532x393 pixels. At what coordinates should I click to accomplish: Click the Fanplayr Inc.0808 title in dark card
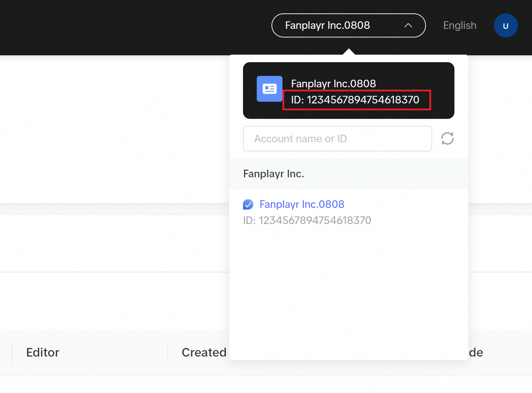point(333,83)
